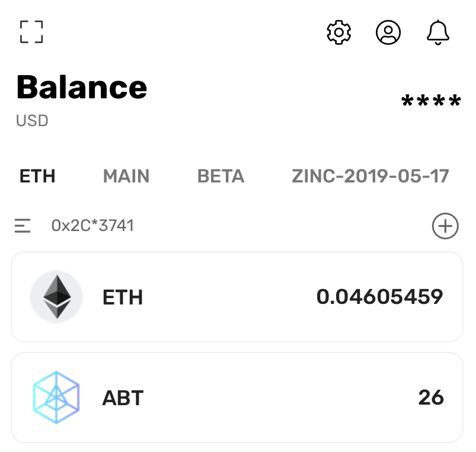Reveal the hidden balance asterisks

click(431, 102)
